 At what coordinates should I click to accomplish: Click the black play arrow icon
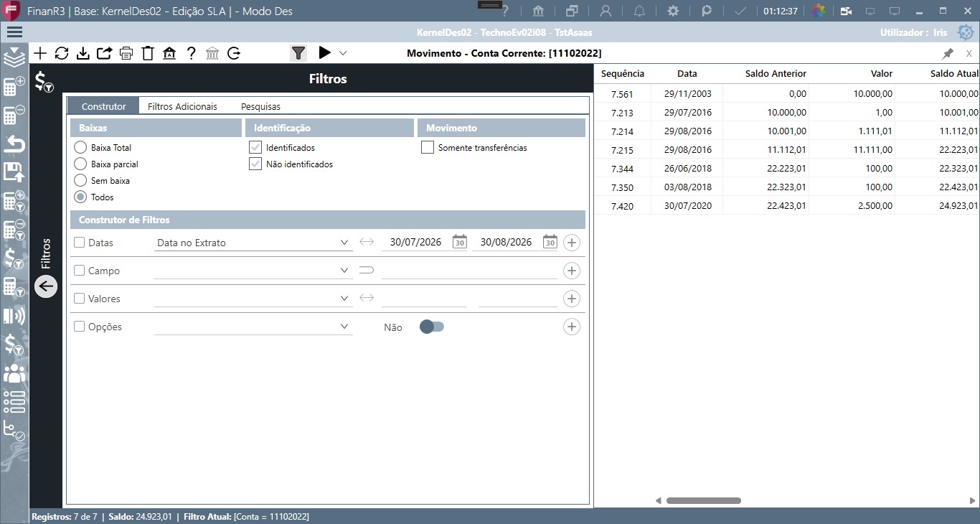coord(324,52)
